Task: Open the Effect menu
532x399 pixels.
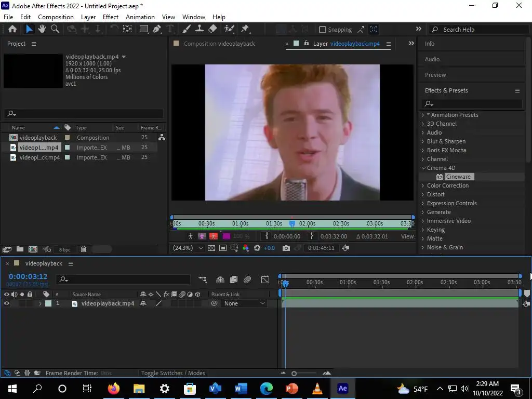Action: (111, 17)
